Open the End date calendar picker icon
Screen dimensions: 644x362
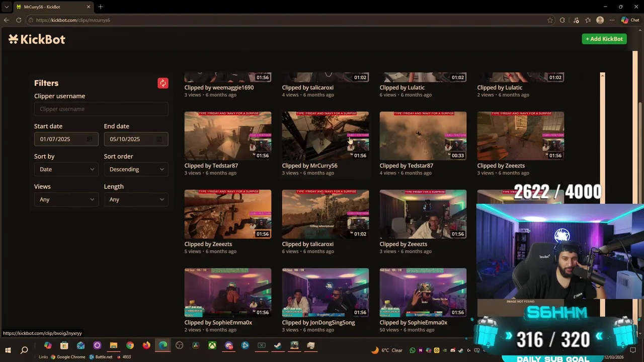(159, 139)
